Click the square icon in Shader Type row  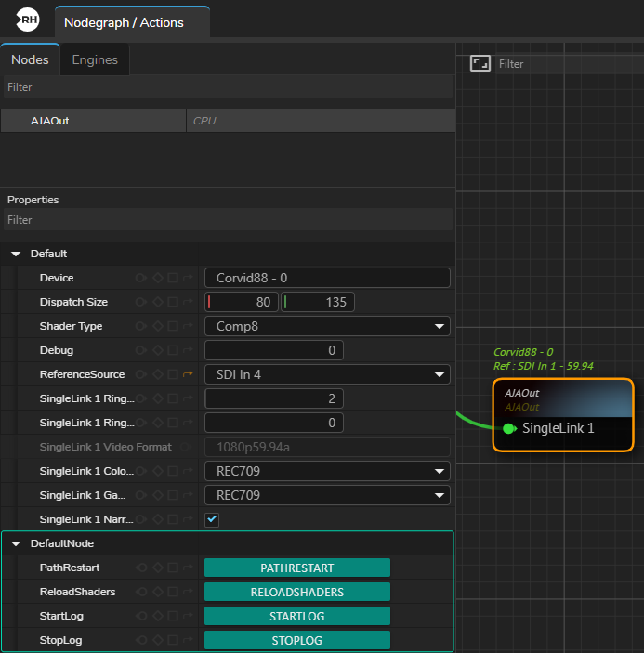point(173,326)
